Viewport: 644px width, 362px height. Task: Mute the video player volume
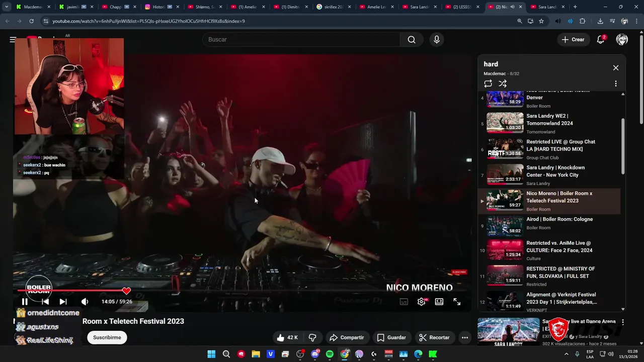[x=85, y=302]
